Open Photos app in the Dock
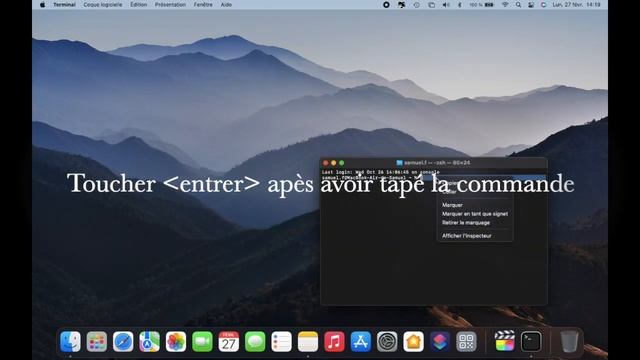 (176, 341)
